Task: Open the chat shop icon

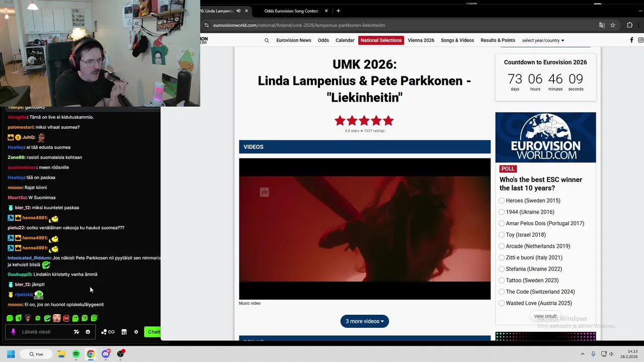Action: (x=124, y=332)
